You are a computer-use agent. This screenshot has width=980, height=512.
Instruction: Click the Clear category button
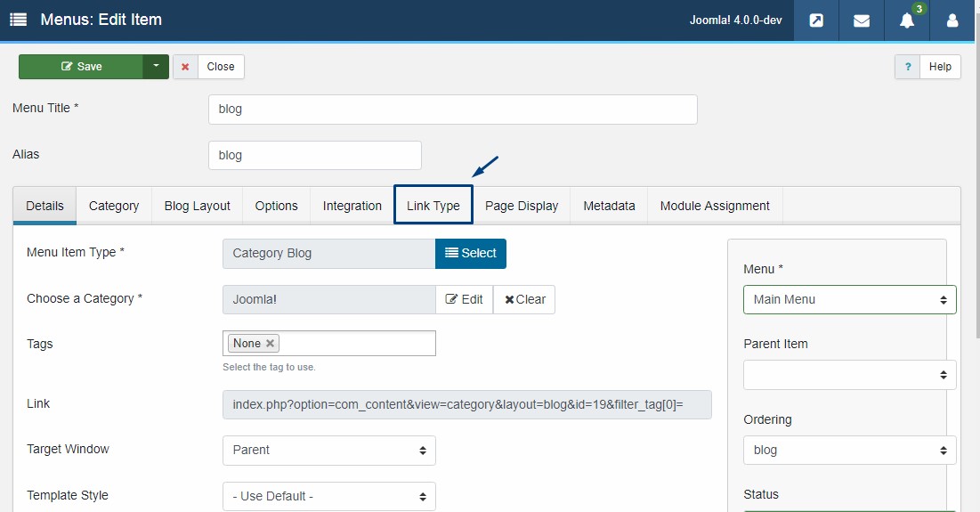(x=524, y=299)
